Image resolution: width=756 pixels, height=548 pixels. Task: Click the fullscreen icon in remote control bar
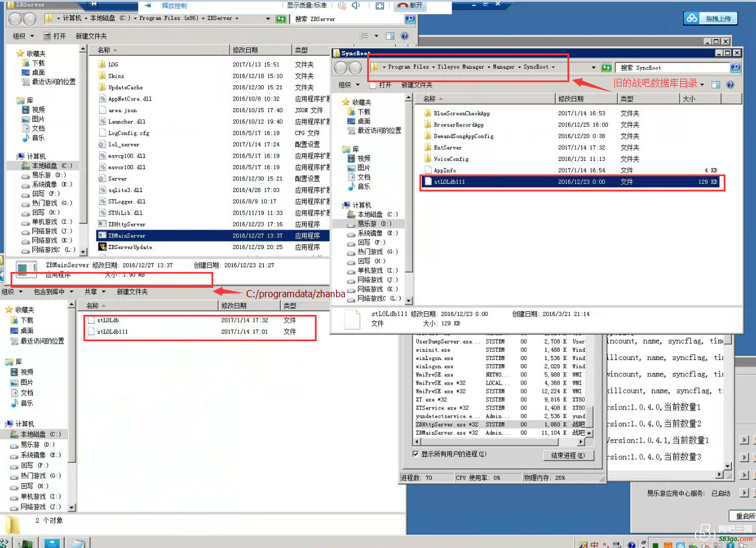[x=379, y=5]
